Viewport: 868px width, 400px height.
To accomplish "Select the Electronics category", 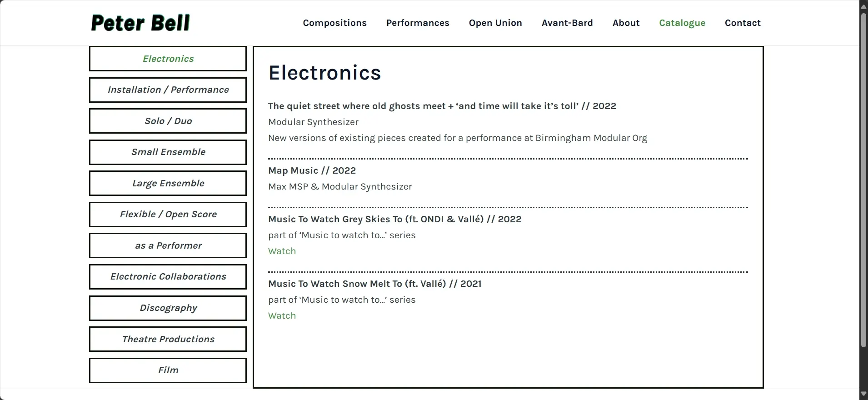I will tap(168, 58).
